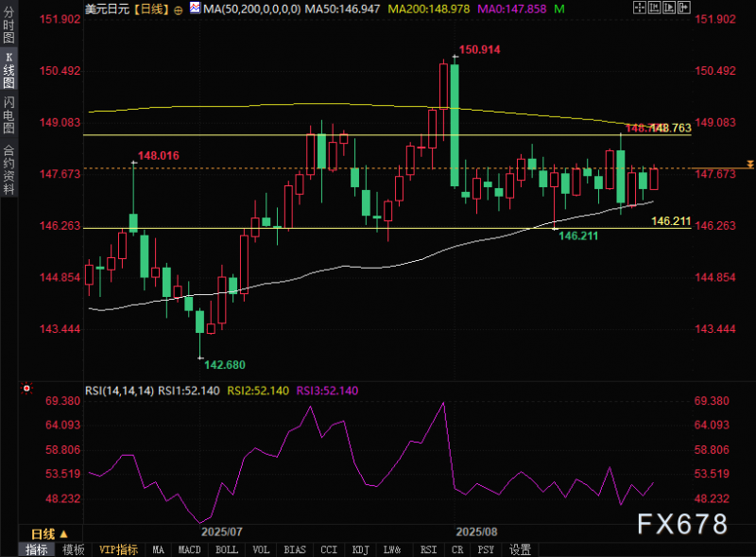
Task: Click the RSI(14,14,14) parameters label
Action: [x=119, y=391]
